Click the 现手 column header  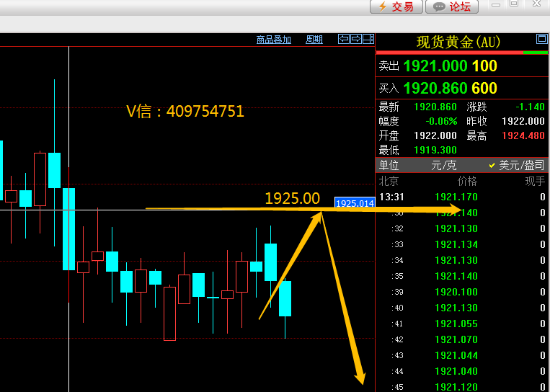click(535, 182)
